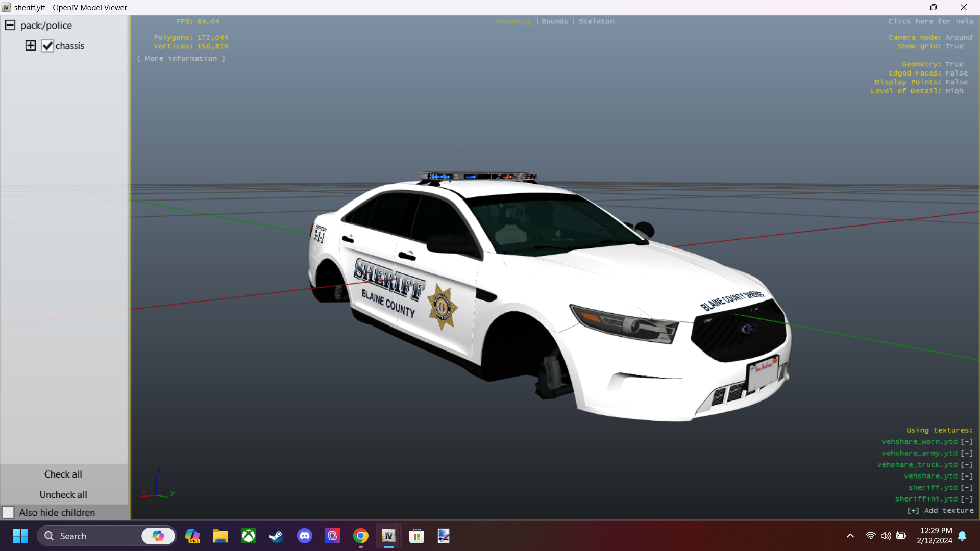Switch to the Skeleton view tab
This screenshot has width=980, height=551.
tap(596, 21)
